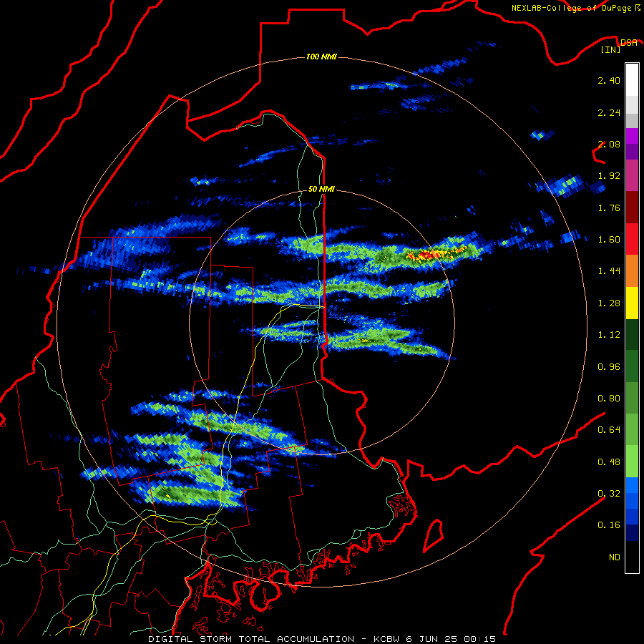The height and width of the screenshot is (644, 644).
Task: Click the 1.28 legend value
Action: point(609,303)
